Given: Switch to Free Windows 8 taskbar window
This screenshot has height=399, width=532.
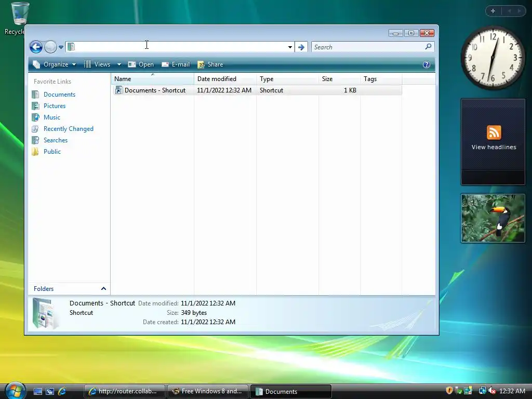Looking at the screenshot, I should pyautogui.click(x=208, y=391).
